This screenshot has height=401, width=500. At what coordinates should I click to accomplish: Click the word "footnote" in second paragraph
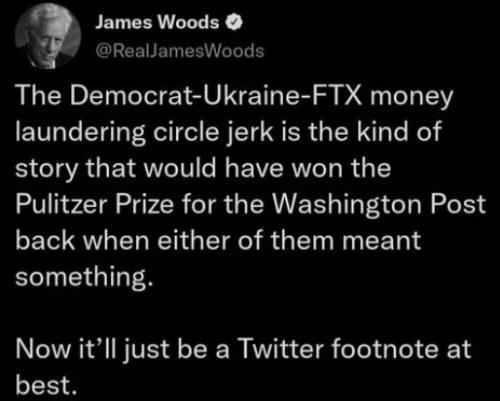coord(385,349)
